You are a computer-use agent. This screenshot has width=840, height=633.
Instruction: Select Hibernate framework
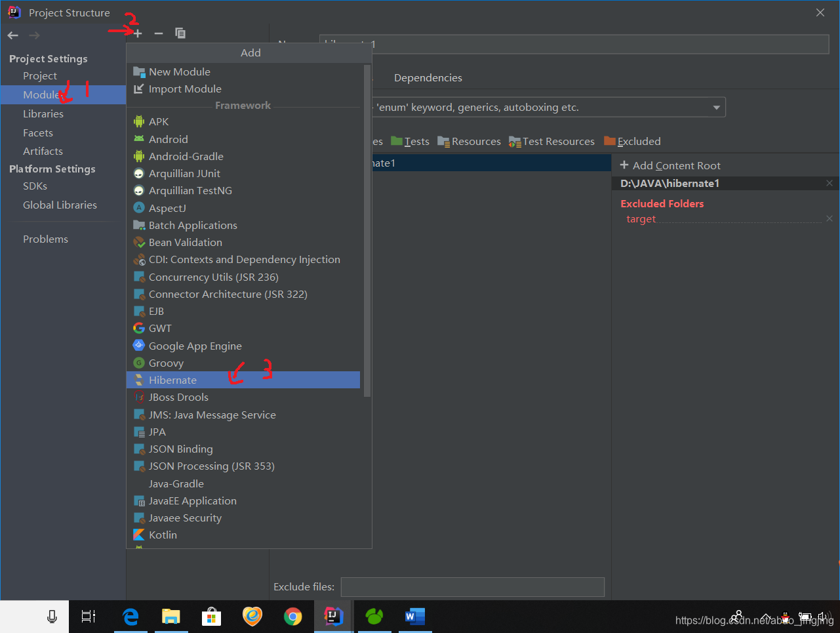(x=243, y=380)
